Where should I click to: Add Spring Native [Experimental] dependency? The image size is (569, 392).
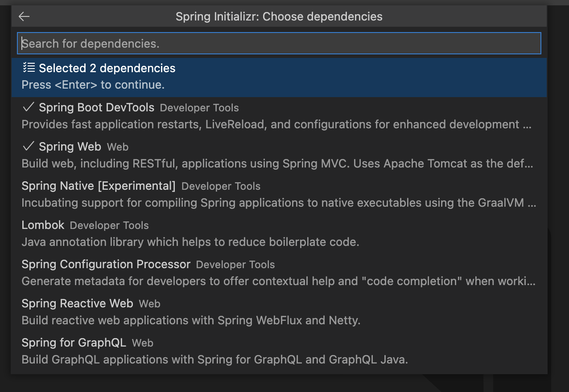click(x=98, y=186)
